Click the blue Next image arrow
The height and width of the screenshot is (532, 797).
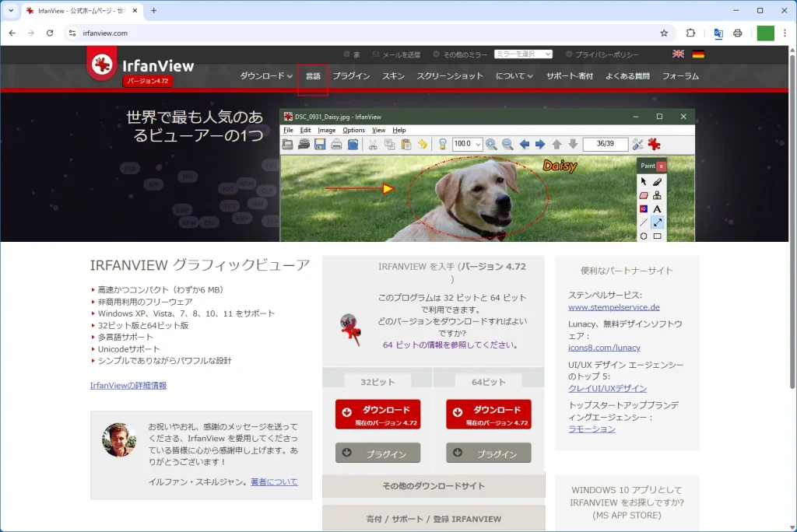pyautogui.click(x=540, y=145)
